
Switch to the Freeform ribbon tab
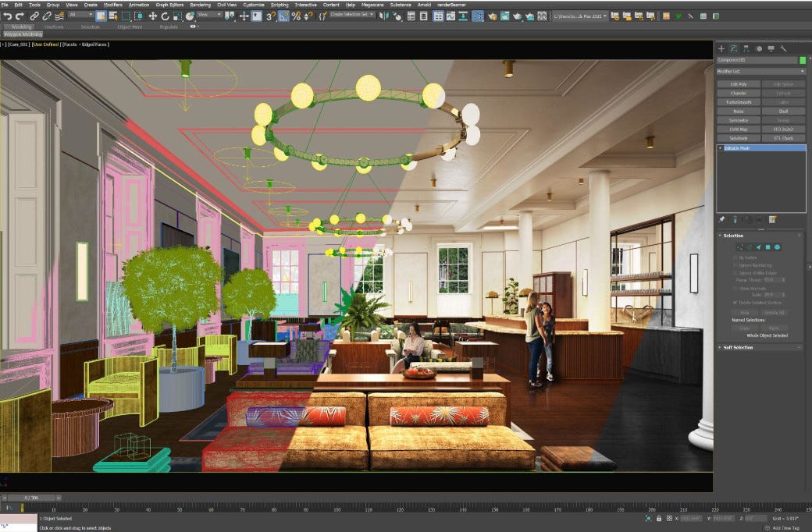(55, 26)
